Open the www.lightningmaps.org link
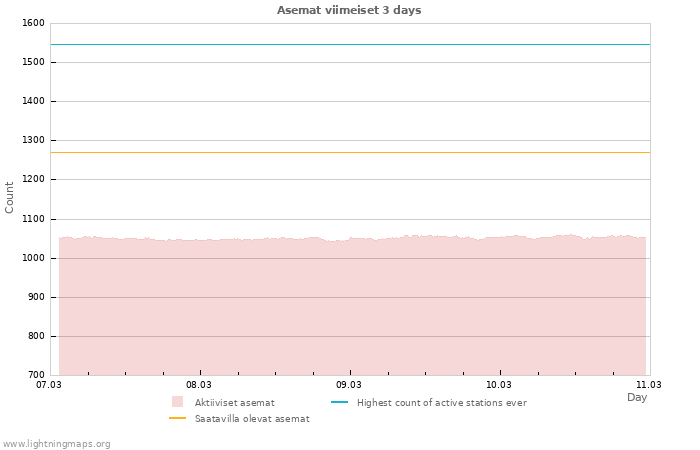This screenshot has width=700, height=450. point(57,444)
